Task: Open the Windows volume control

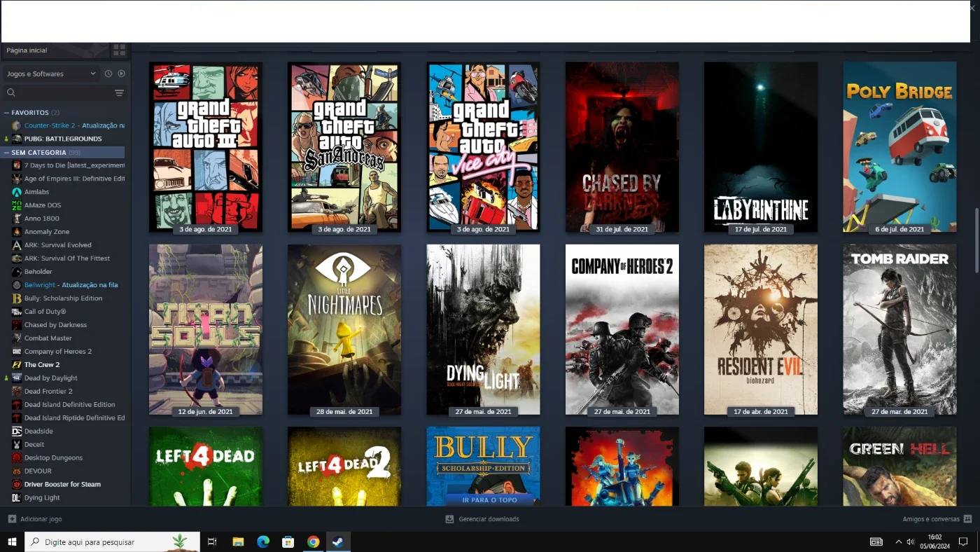Action: [910, 541]
